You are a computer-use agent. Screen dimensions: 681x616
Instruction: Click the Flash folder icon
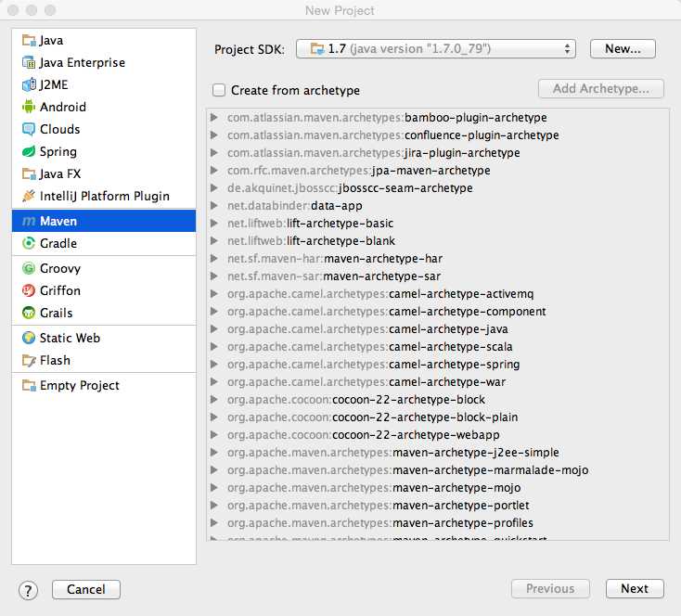pyautogui.click(x=29, y=361)
